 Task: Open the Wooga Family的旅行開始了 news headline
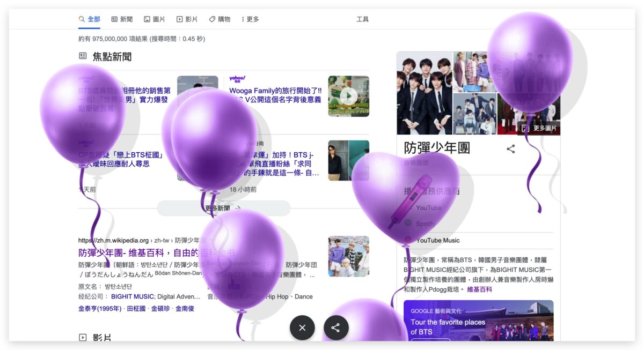pos(275,95)
